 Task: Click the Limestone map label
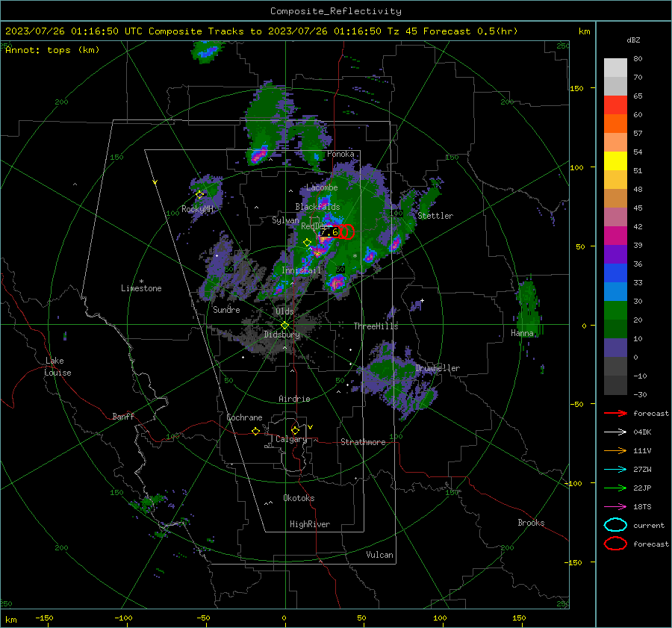coord(141,288)
